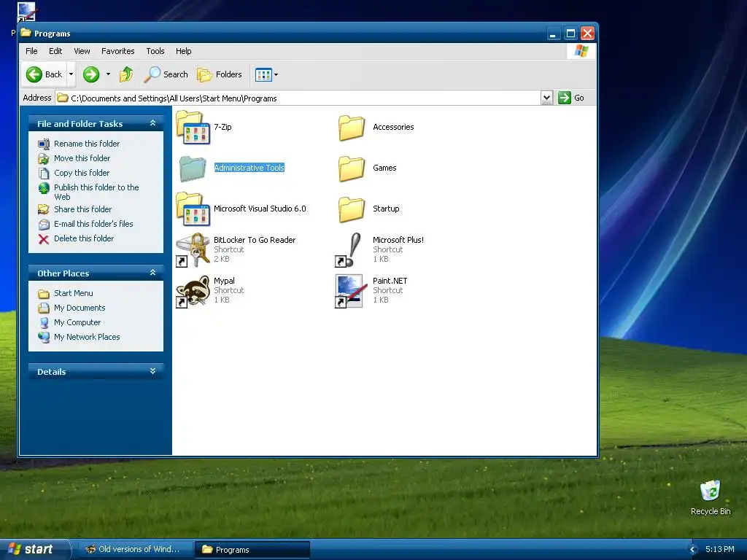
Task: Expand the address bar dropdown
Action: pos(546,98)
